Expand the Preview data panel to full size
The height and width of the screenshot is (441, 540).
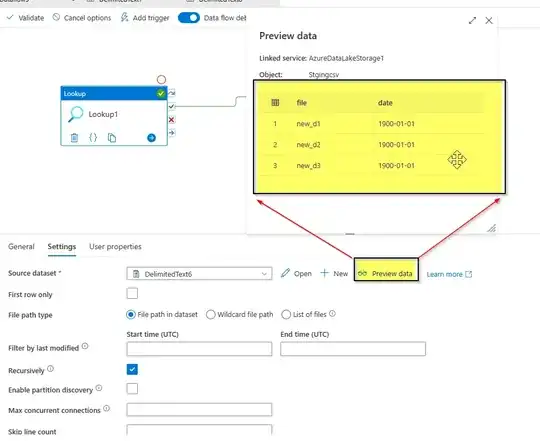point(472,21)
